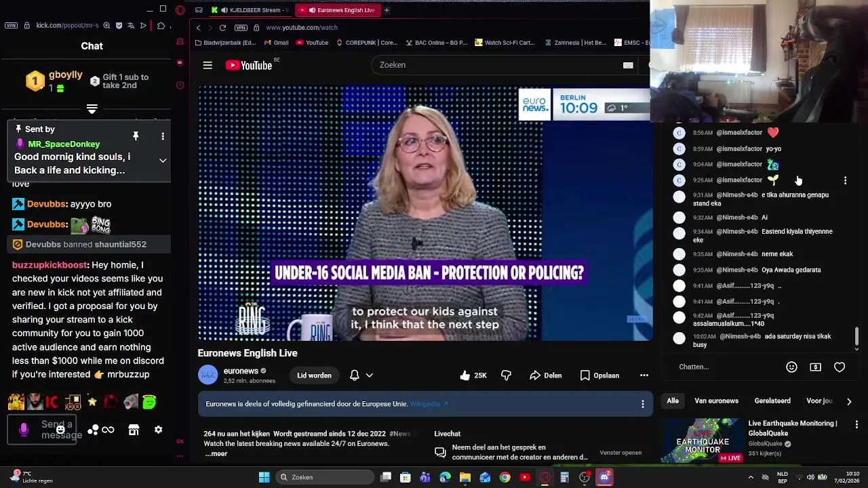Select the Van euronews filter chip
The image size is (868, 488).
coord(716,401)
